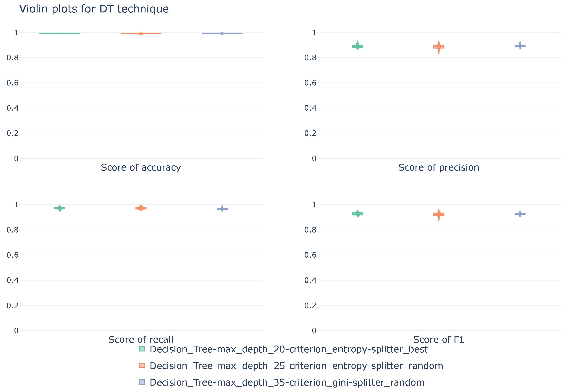Screen dimensions: 569x392
Task: Click the blue violin in the accuracy plot
Action: [x=222, y=33]
